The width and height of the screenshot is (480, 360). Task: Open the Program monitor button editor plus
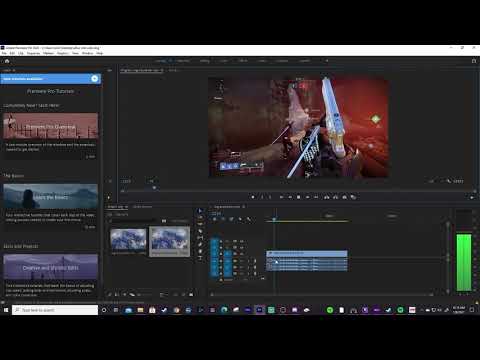[x=472, y=197]
